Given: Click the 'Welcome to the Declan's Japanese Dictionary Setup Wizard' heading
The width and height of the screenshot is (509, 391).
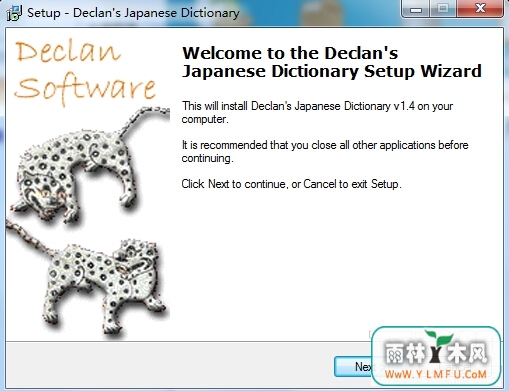Looking at the screenshot, I should pyautogui.click(x=331, y=62).
